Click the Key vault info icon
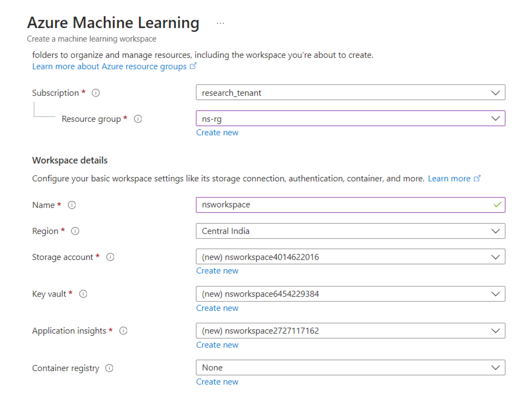The image size is (532, 394). click(x=83, y=294)
